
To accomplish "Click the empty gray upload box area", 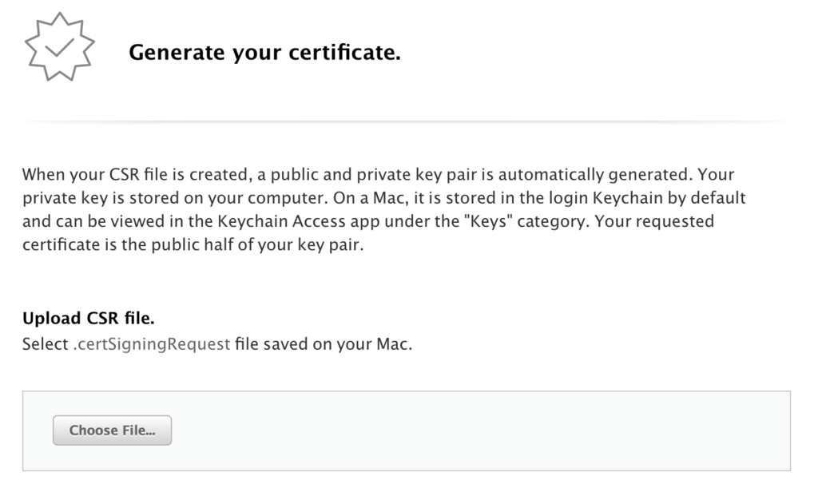I will click(407, 431).
